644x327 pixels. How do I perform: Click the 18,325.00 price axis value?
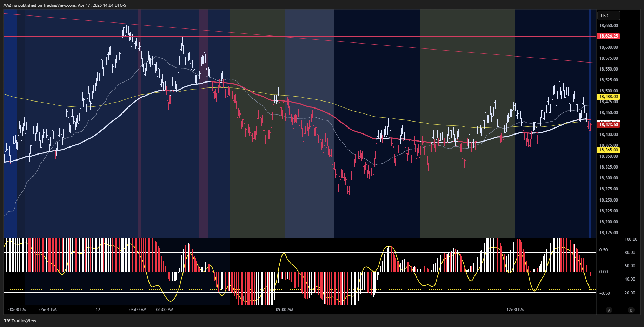(x=609, y=167)
